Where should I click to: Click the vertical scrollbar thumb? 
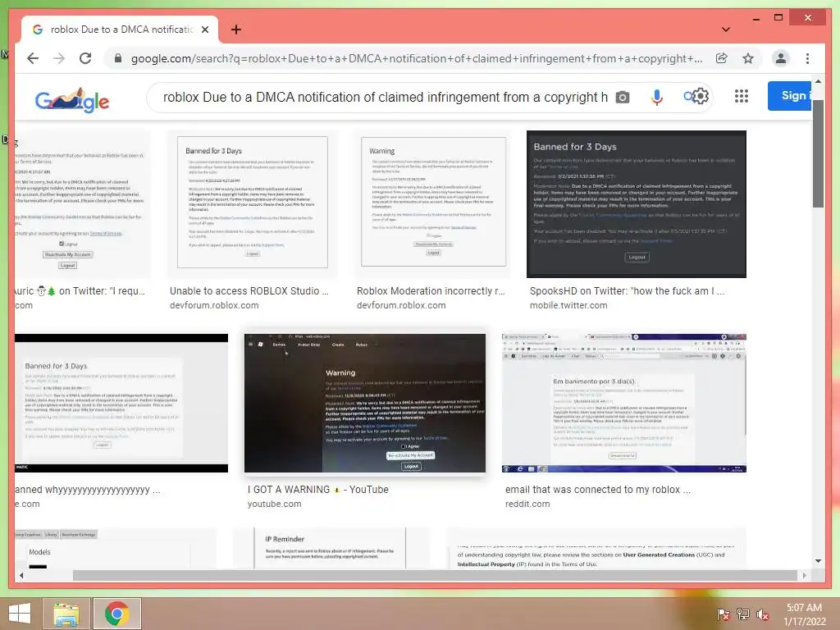click(x=818, y=153)
